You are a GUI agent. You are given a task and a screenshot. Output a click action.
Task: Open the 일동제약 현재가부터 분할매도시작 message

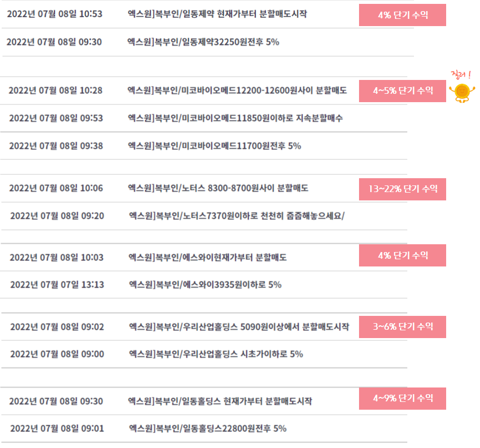[x=217, y=14]
